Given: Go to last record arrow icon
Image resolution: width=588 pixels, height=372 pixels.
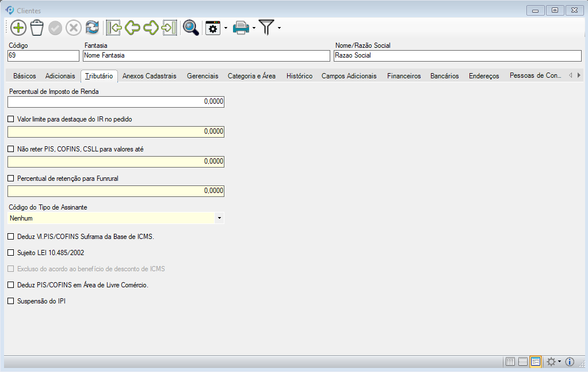Looking at the screenshot, I should click(x=169, y=28).
